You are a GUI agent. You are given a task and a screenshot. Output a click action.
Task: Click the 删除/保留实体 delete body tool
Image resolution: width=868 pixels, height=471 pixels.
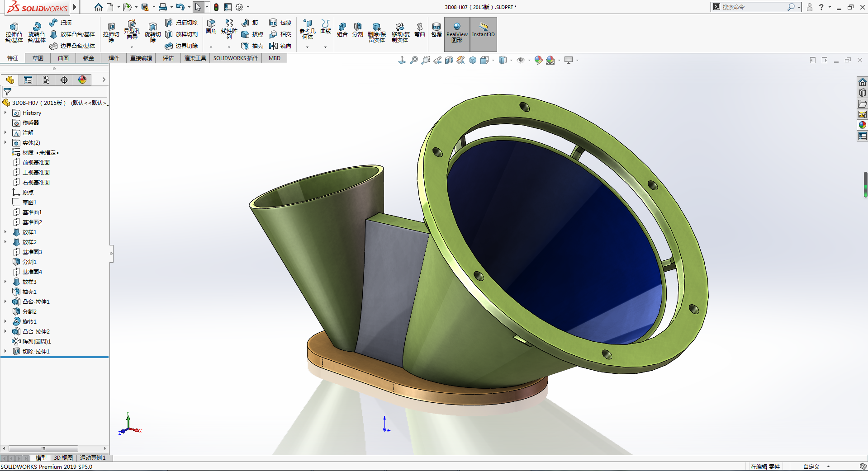coord(377,33)
